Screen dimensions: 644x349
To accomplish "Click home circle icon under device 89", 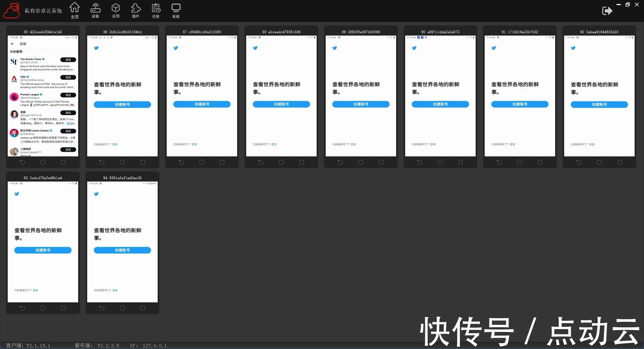I will pyautogui.click(x=361, y=162).
